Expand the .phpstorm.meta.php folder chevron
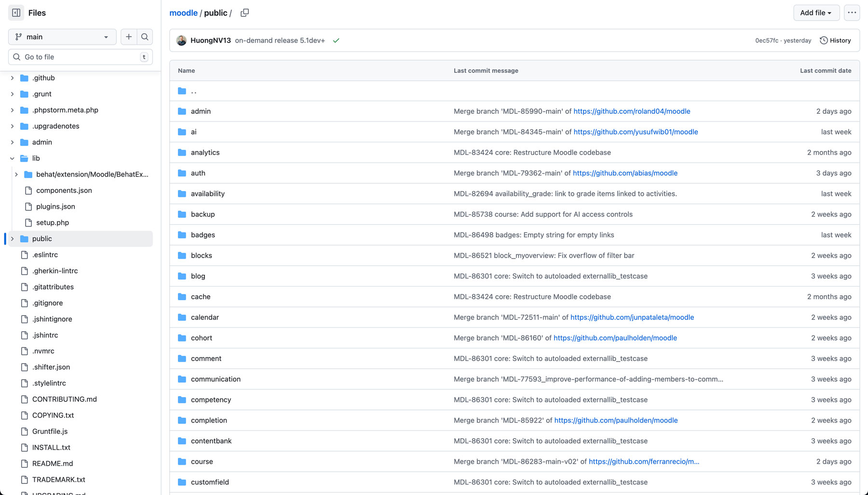Image resolution: width=868 pixels, height=495 pixels. pos(13,110)
